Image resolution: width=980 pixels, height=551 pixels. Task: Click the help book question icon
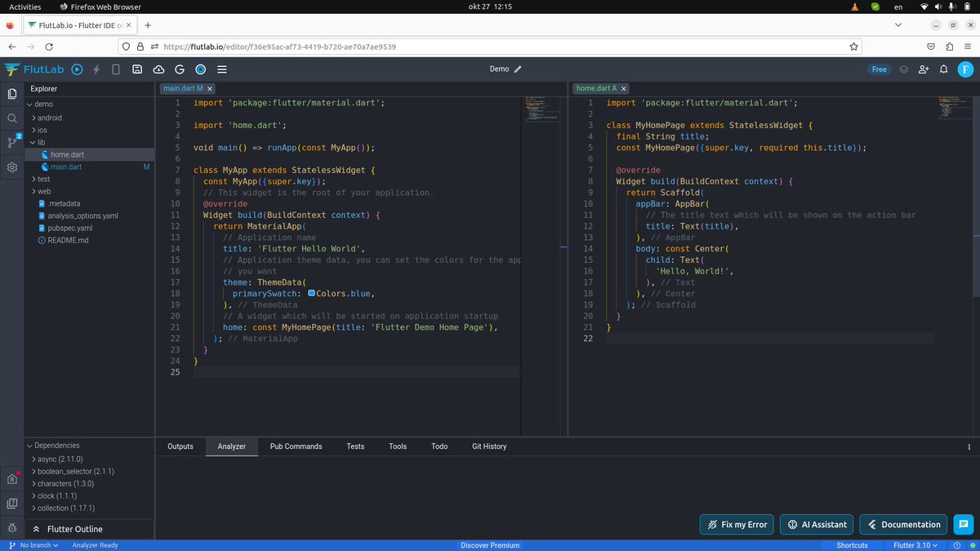pos(12,504)
